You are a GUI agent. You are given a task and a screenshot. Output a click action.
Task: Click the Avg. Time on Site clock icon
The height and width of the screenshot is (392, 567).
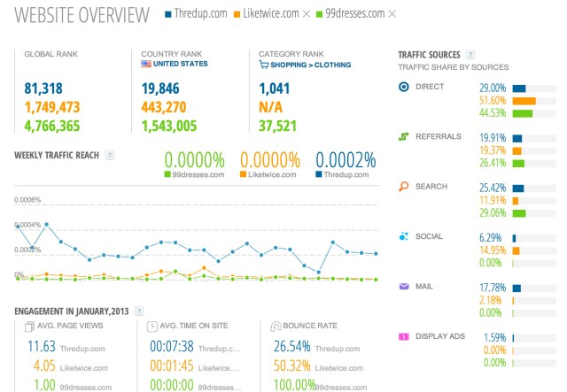(152, 327)
